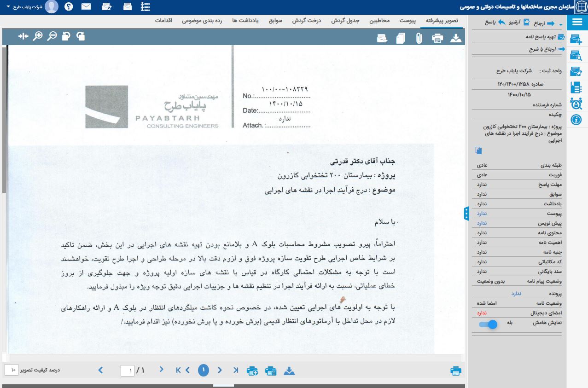This screenshot has height=388, width=588.
Task: Click the search letters icon in sidebar
Action: (576, 55)
